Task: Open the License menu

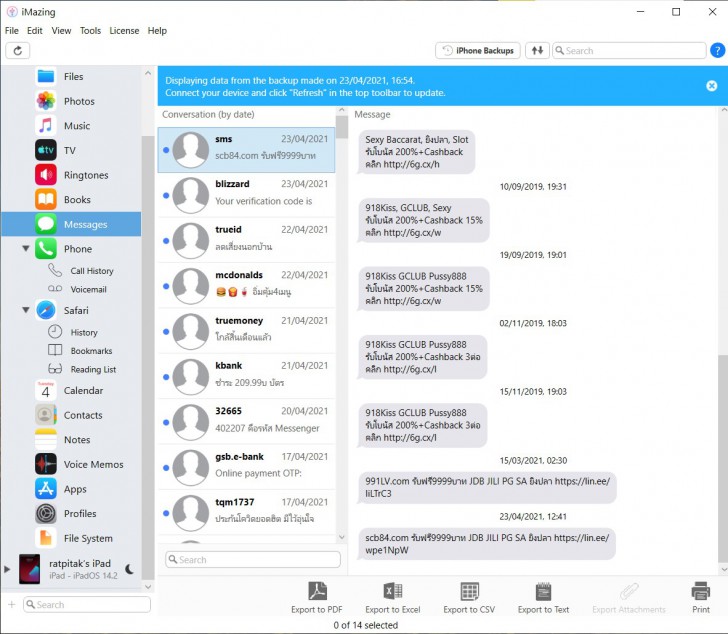Action: click(x=124, y=31)
